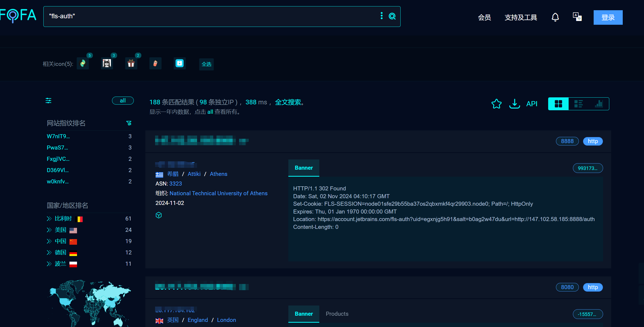This screenshot has width=644, height=327.
Task: Switch to grid card view
Action: click(x=558, y=104)
